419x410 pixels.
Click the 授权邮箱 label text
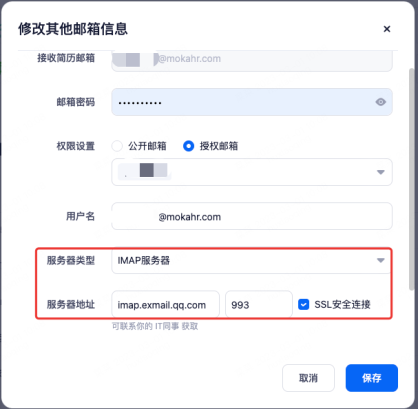click(219, 146)
